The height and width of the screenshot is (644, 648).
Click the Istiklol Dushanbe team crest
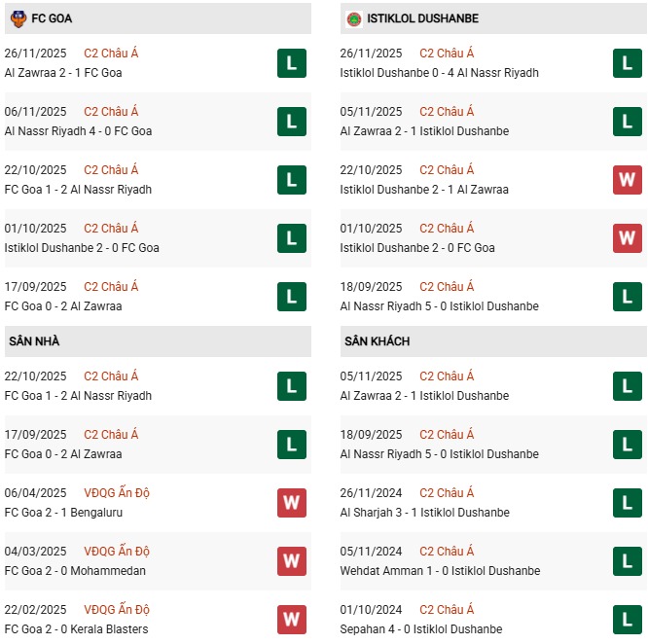(353, 18)
